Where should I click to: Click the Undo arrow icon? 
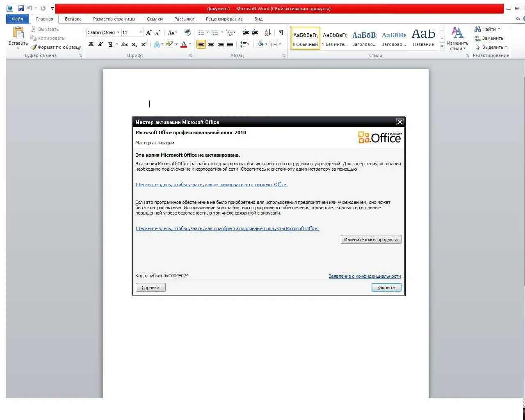30,8
